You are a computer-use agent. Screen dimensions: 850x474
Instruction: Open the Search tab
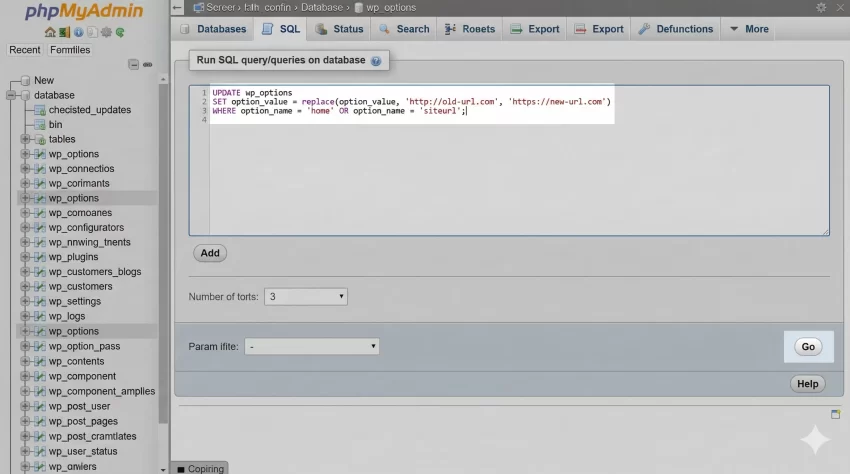click(404, 29)
